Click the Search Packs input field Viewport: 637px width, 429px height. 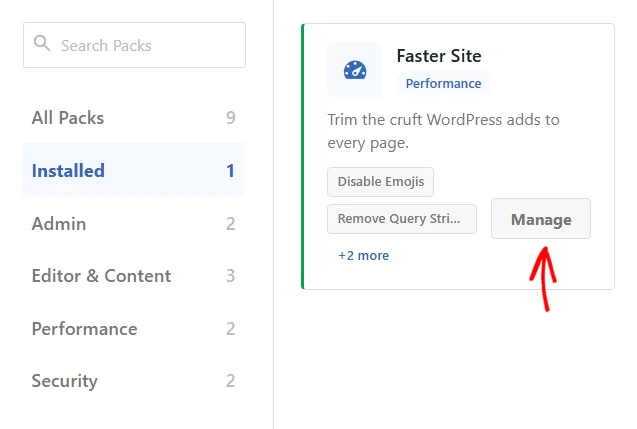pyautogui.click(x=134, y=45)
